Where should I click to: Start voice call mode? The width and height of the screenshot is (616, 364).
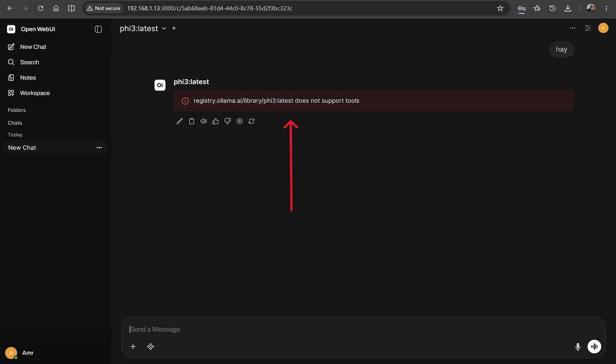tap(594, 347)
